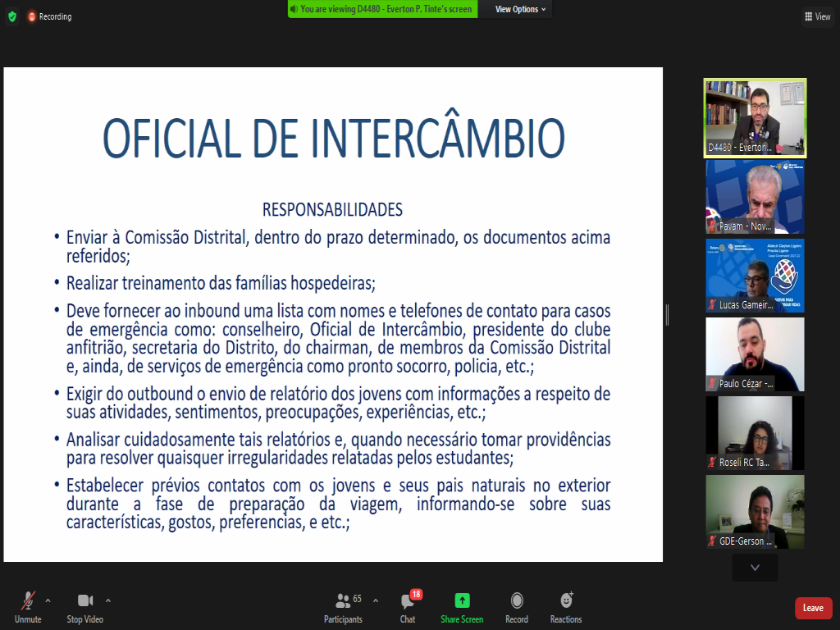Click the Recording indicator

(49, 16)
